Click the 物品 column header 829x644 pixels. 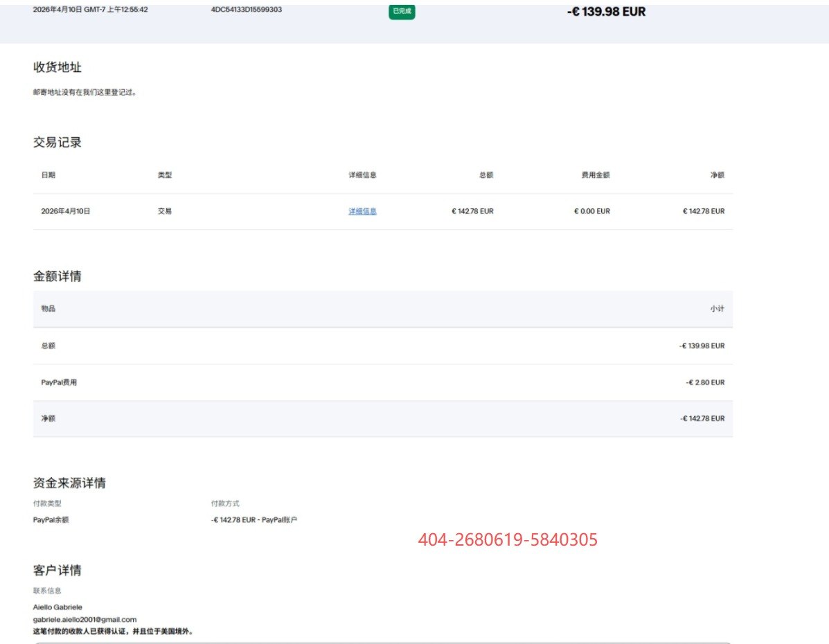pyautogui.click(x=48, y=309)
